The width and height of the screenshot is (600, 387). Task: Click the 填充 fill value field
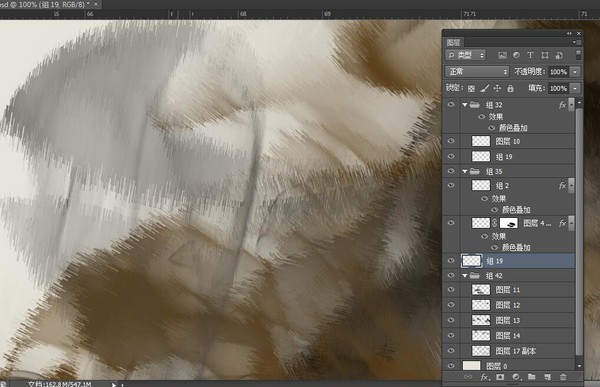click(558, 88)
